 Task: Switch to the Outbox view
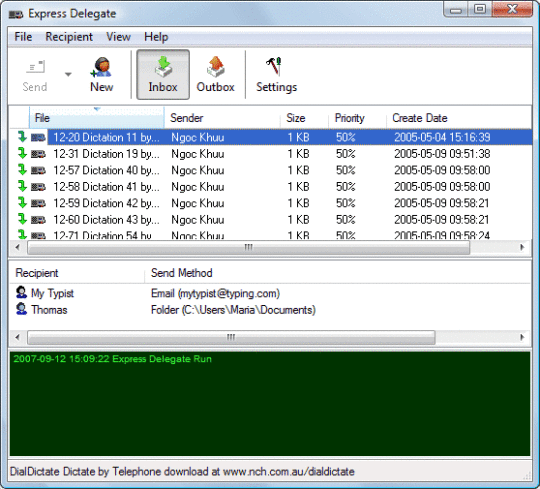point(216,75)
